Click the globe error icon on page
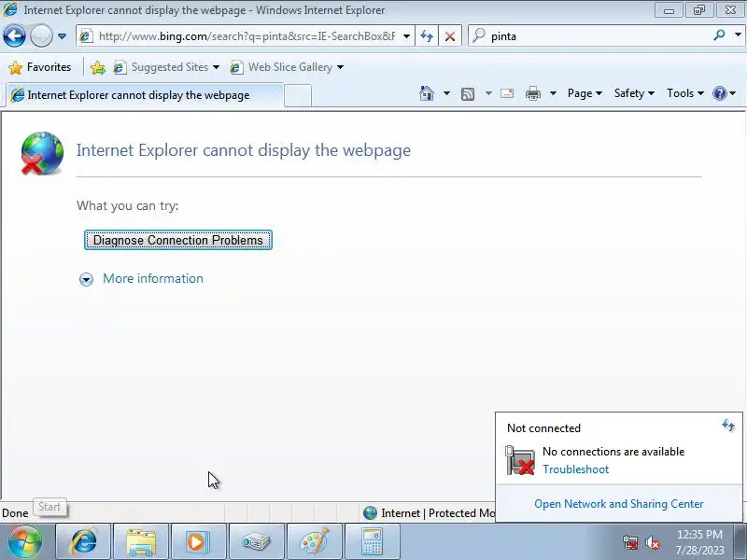747x560 pixels. pyautogui.click(x=42, y=153)
